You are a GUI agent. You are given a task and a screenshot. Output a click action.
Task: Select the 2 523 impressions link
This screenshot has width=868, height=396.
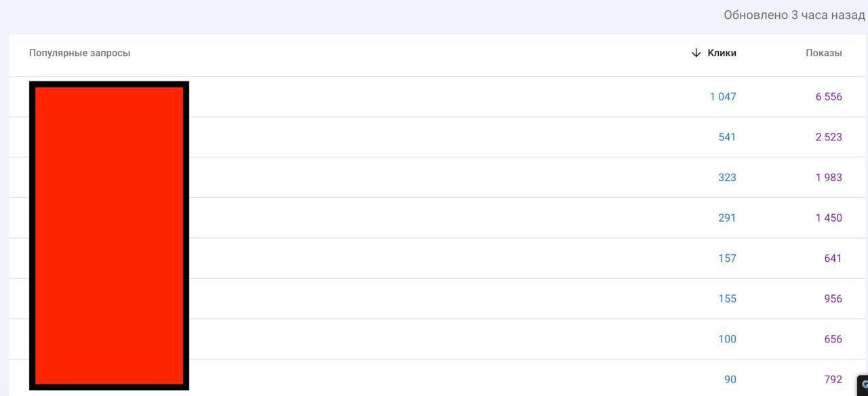tap(829, 137)
